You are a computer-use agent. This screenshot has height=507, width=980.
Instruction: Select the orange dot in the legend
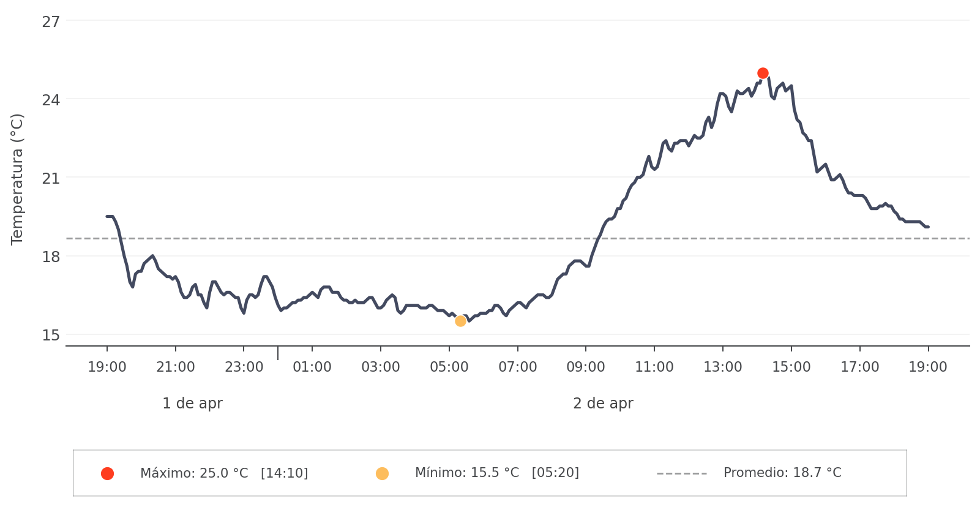[382, 473]
